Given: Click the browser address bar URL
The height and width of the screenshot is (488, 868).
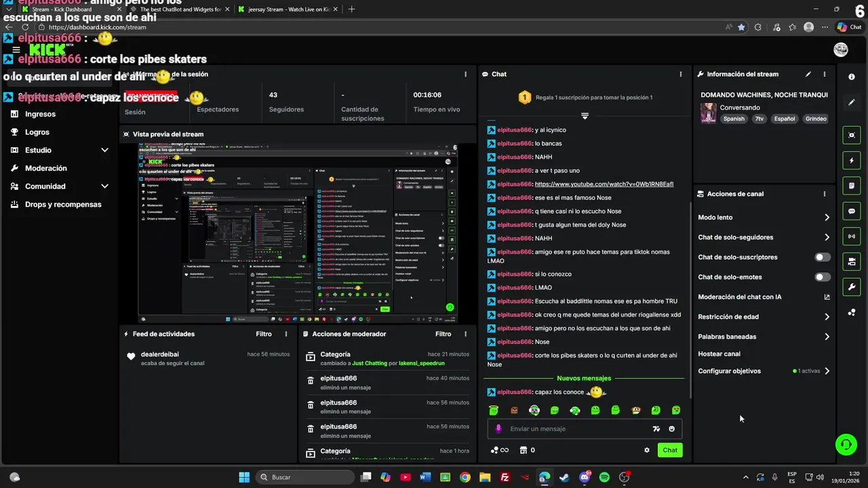Looking at the screenshot, I should pyautogui.click(x=97, y=27).
